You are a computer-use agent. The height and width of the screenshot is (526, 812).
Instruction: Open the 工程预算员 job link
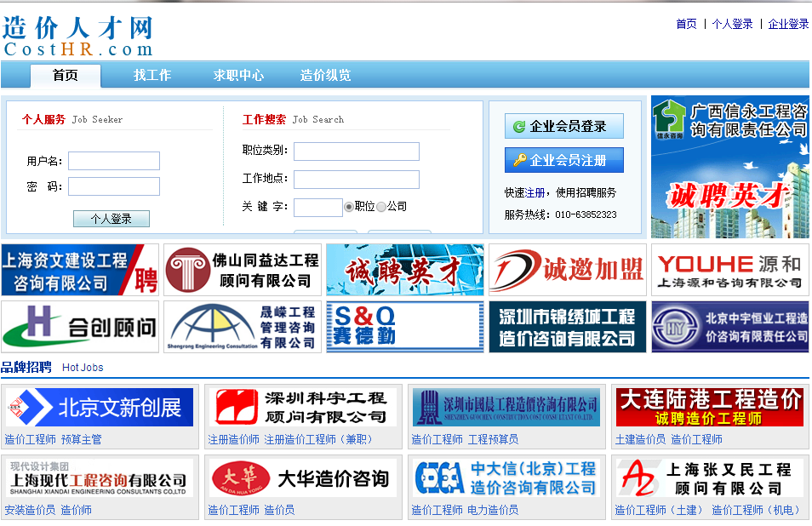493,439
